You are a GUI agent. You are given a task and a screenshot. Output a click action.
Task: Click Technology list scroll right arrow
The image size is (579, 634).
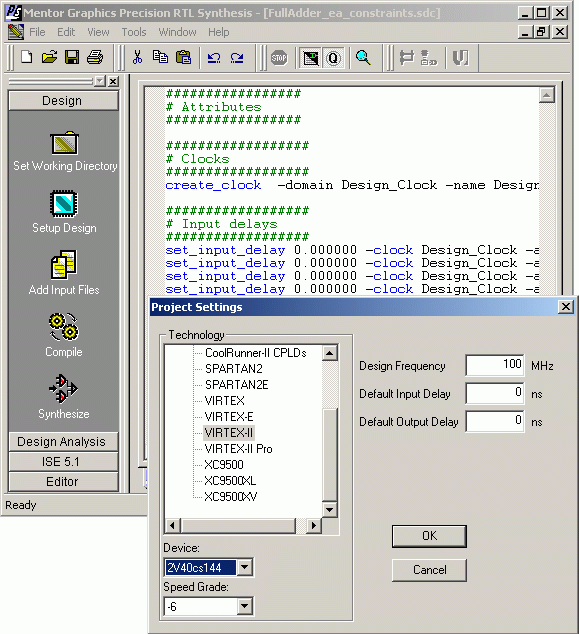tap(313, 526)
